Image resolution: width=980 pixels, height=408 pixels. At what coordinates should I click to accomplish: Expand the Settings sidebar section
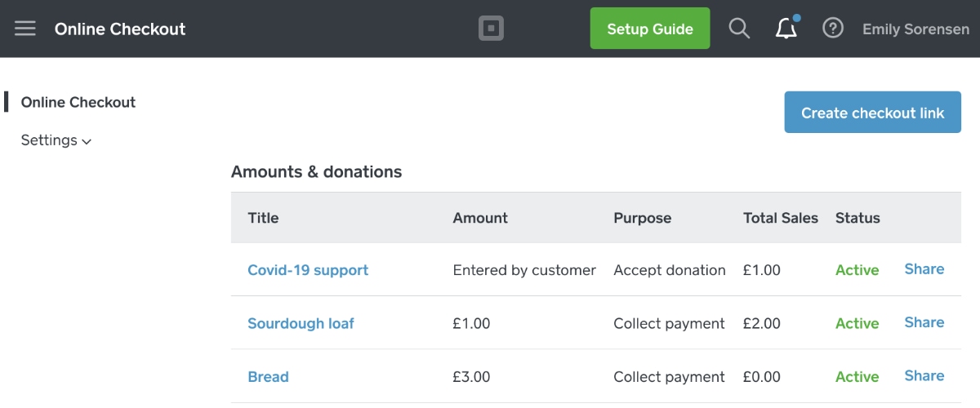click(x=56, y=140)
